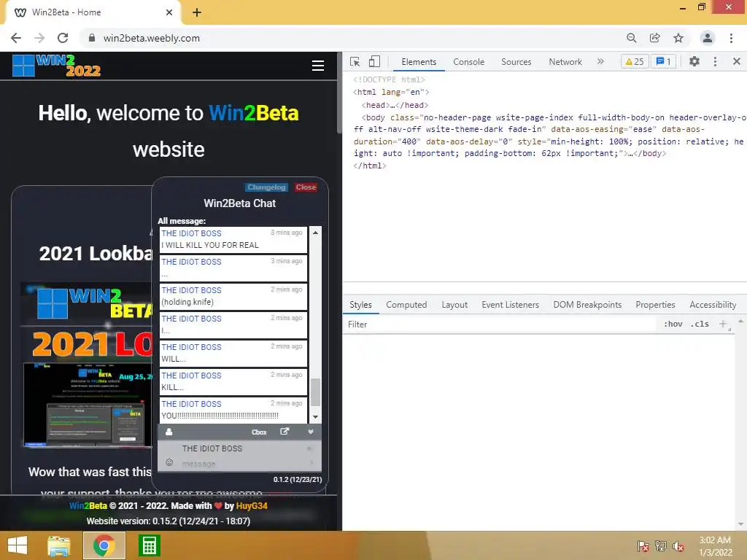Open File Explorer from taskbar

coord(58,545)
